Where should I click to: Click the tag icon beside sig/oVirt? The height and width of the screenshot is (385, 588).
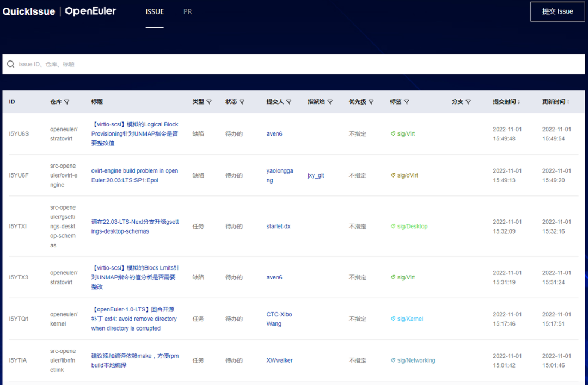393,175
